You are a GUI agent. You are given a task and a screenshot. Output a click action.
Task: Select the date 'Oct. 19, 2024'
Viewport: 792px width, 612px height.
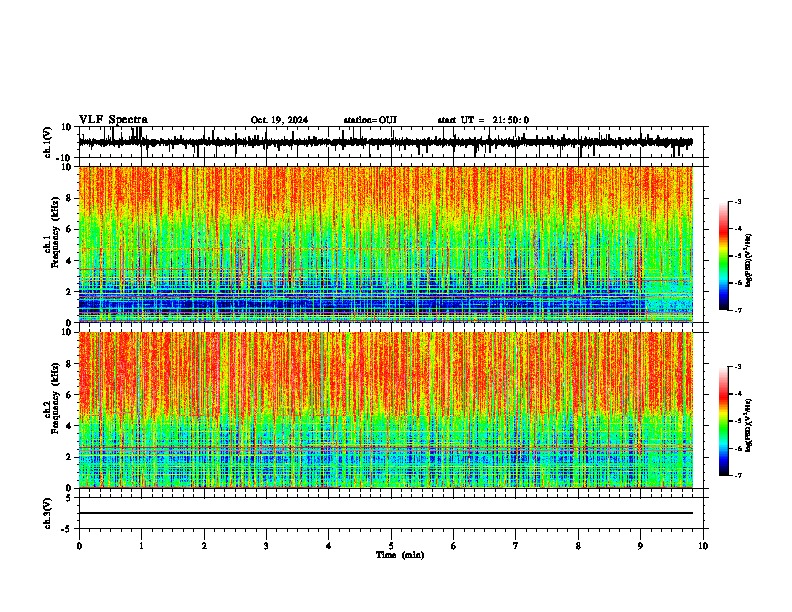[279, 120]
